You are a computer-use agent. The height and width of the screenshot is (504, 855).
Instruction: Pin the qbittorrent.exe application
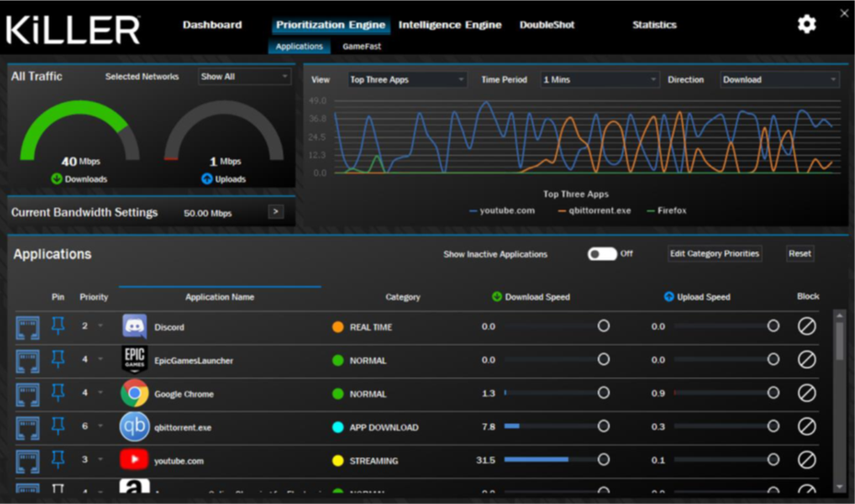click(x=58, y=426)
